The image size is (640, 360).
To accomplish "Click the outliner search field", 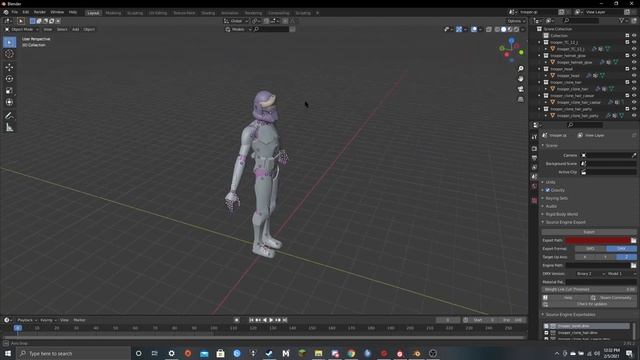I will click(581, 20).
